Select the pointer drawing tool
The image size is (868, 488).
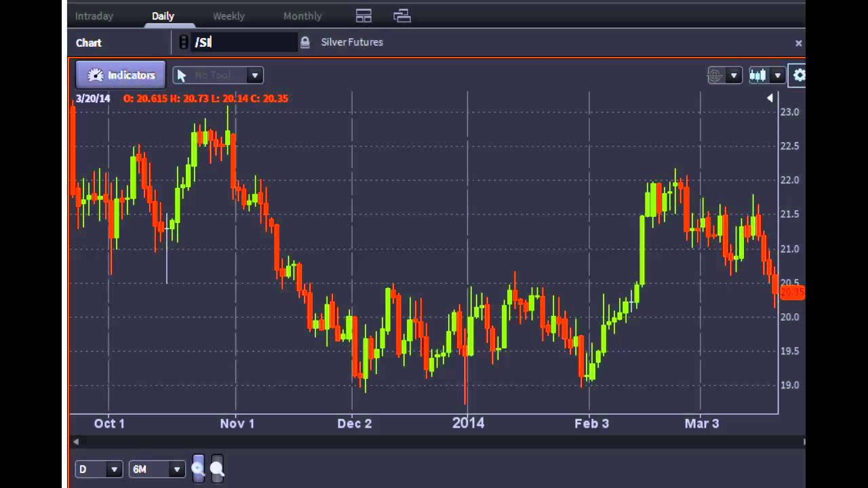click(182, 75)
